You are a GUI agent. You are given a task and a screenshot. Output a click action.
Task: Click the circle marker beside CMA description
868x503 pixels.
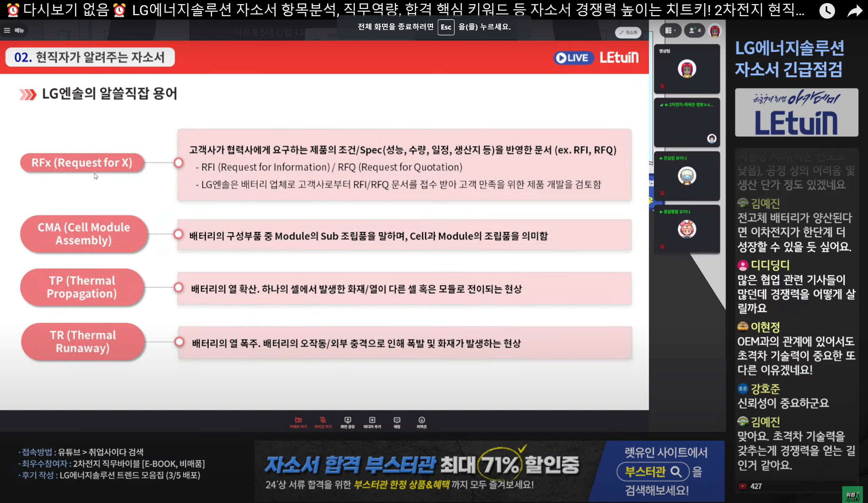[178, 234]
